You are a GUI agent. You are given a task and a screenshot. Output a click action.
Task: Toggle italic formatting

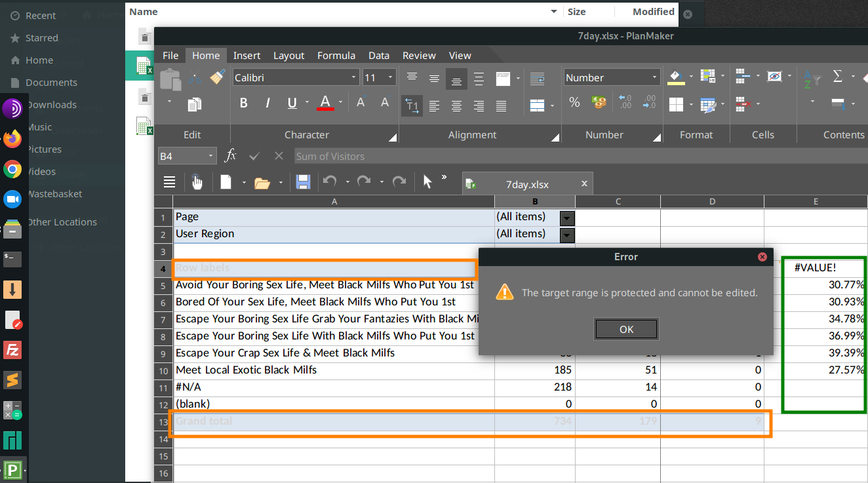pos(267,103)
